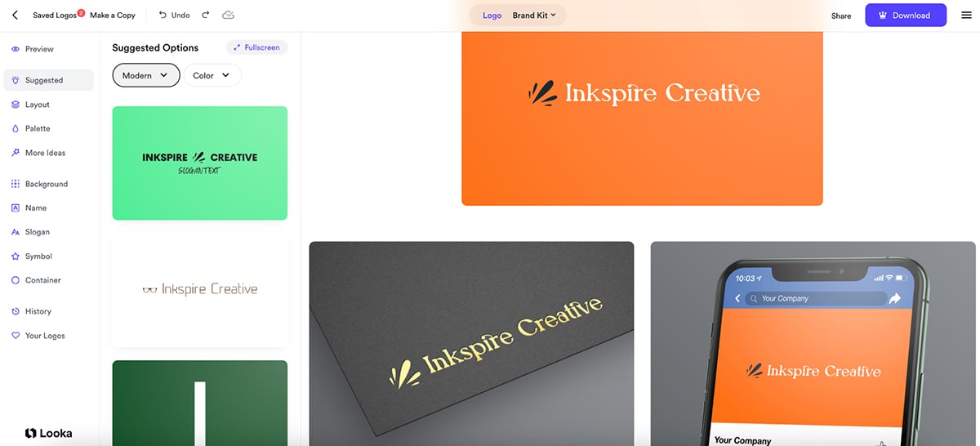
Task: Switch to the Logo tab
Action: tap(492, 16)
